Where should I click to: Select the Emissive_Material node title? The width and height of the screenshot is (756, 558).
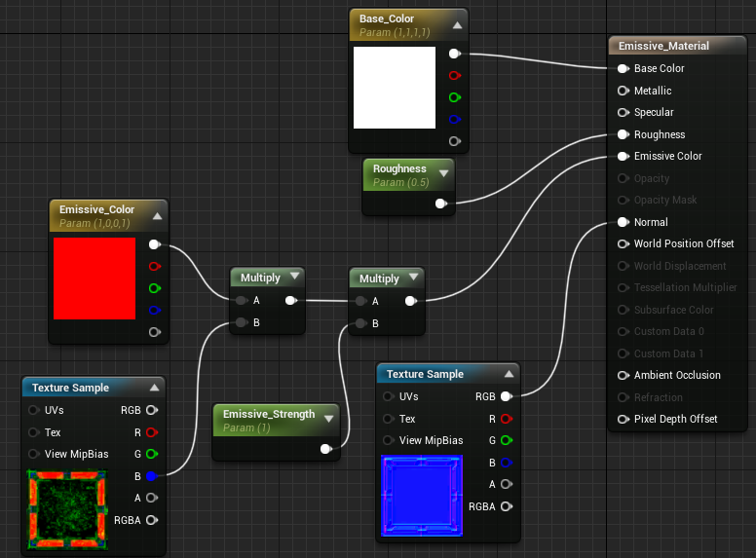click(663, 46)
